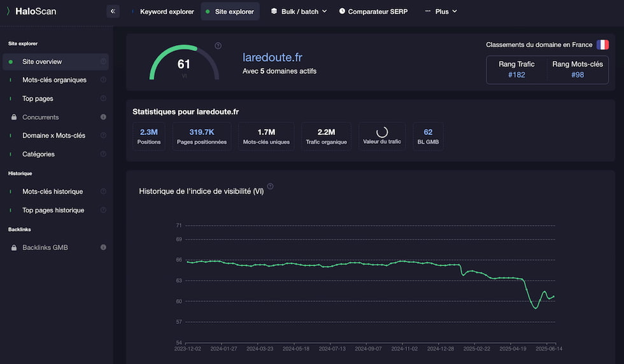
Task: Click the 61 visibility index gauge
Action: pyautogui.click(x=184, y=63)
